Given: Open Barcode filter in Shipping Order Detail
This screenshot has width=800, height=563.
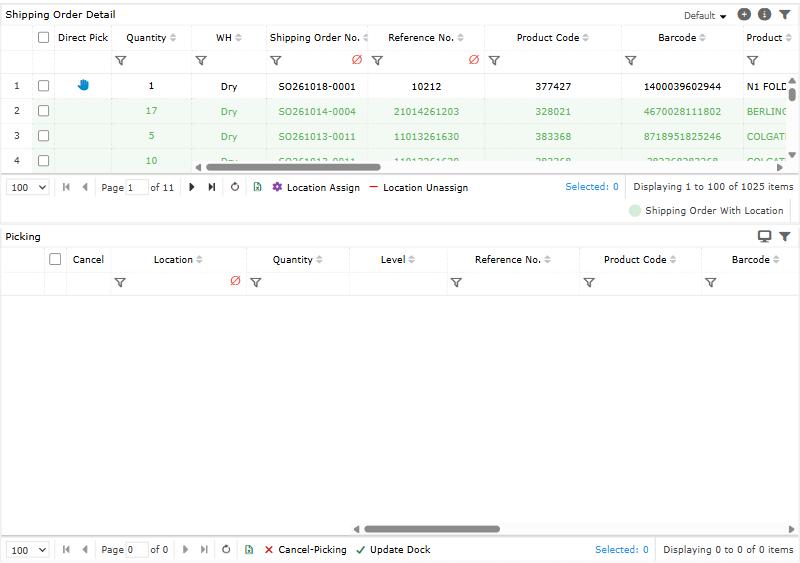Looking at the screenshot, I should coord(631,61).
